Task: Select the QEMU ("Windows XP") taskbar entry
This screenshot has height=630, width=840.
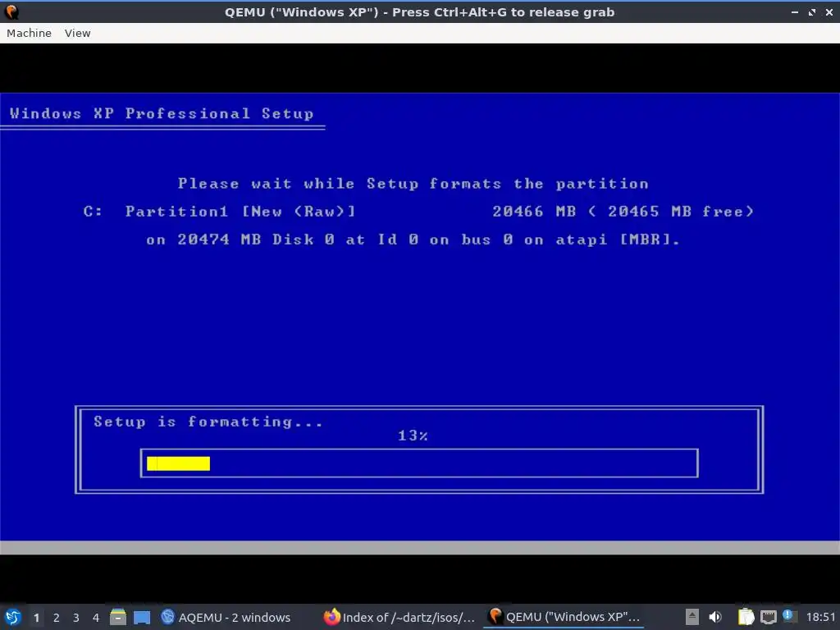Action: pos(564,617)
